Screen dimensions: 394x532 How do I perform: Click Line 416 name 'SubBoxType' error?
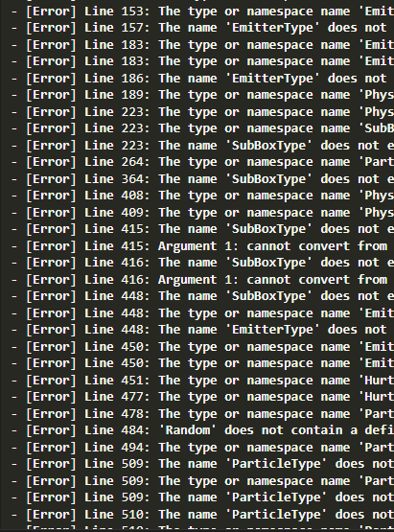202,263
